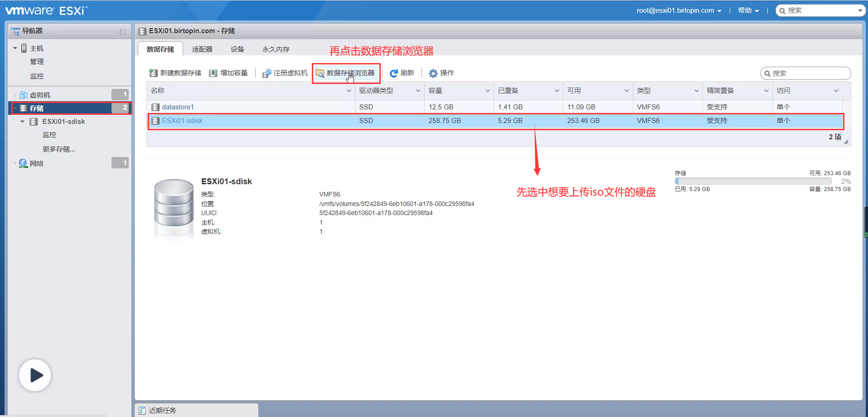Viewport: 868px width, 417px height.
Task: Switch to the Devices (设备) tab
Action: point(238,49)
